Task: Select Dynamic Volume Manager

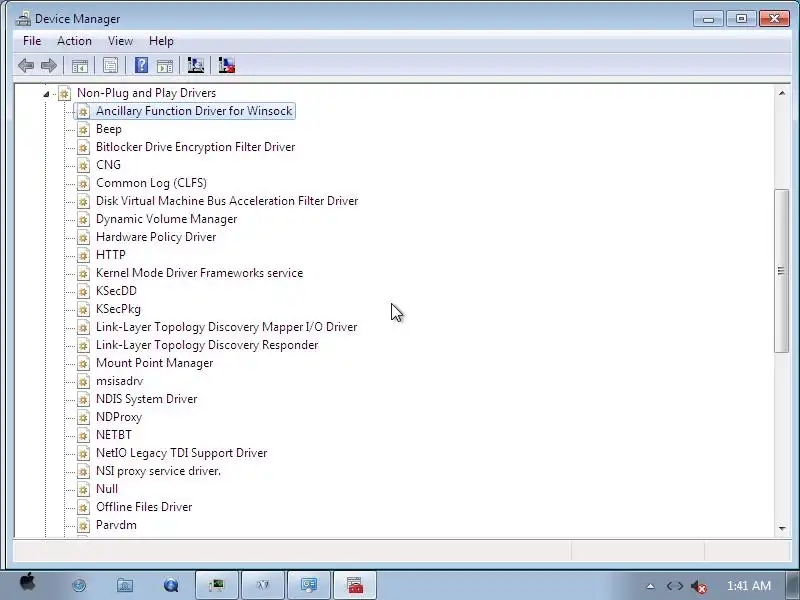Action: click(x=166, y=219)
